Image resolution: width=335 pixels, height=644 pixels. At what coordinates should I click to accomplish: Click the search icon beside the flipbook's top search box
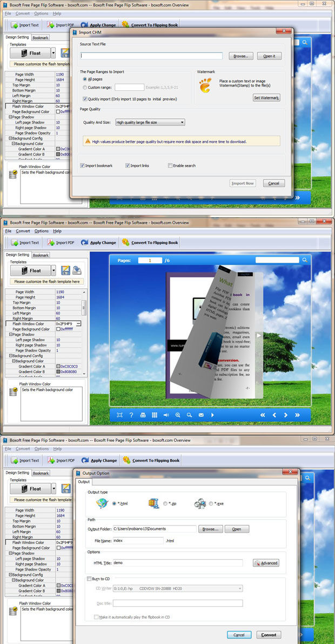(x=305, y=260)
